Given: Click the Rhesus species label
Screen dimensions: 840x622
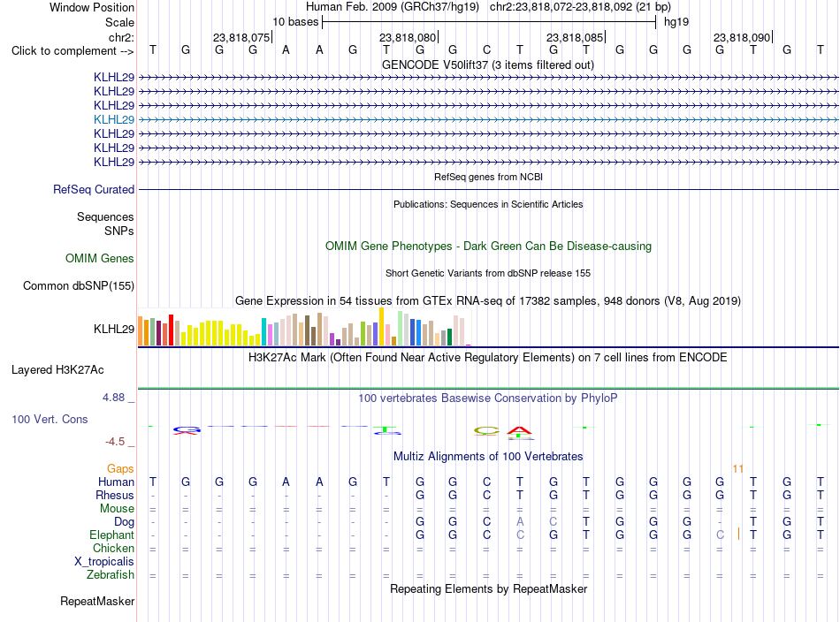Looking at the screenshot, I should tap(115, 495).
